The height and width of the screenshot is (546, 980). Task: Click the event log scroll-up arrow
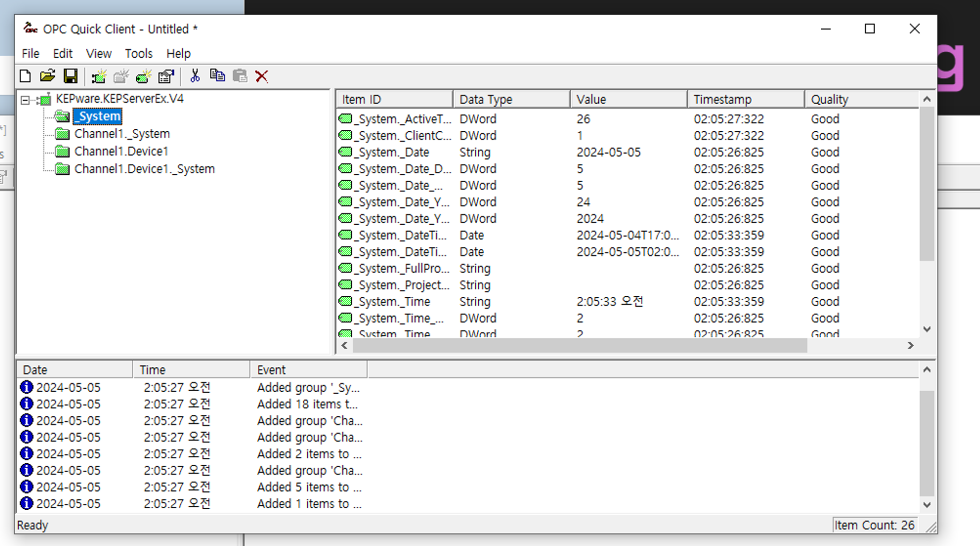pyautogui.click(x=927, y=370)
